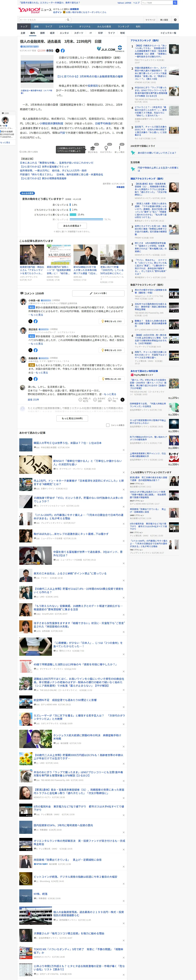Image resolution: width=196 pixels, height=980 pixels.
Task: Close the reaction tooltip popup
Action: [84, 147]
